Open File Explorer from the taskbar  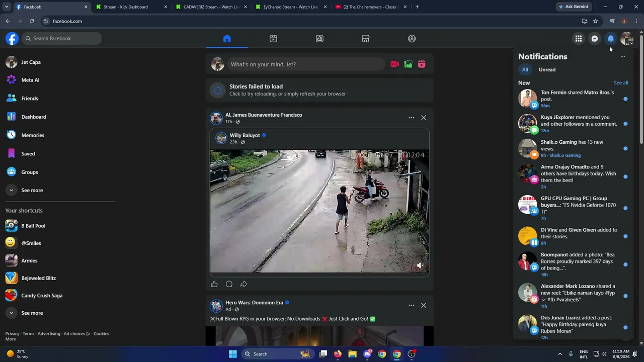click(352, 354)
